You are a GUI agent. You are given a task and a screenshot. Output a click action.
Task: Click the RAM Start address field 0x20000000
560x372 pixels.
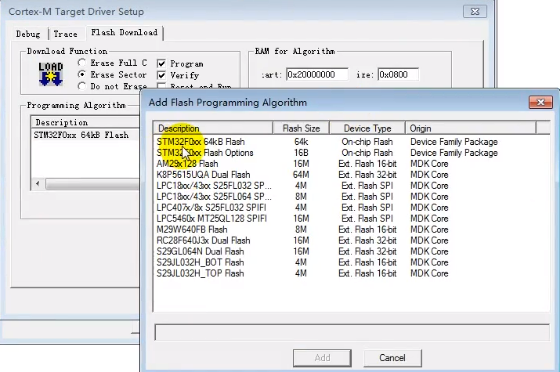317,74
